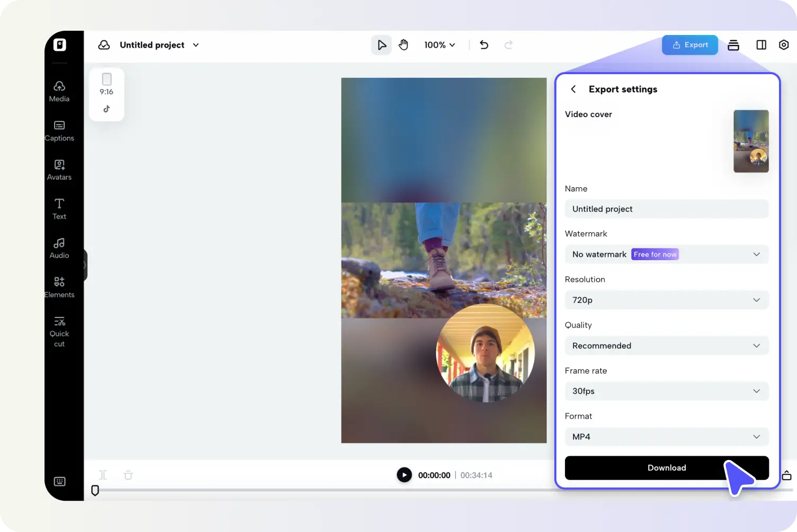Click the black Download button
Viewport: 797px width, 532px height.
pos(667,468)
